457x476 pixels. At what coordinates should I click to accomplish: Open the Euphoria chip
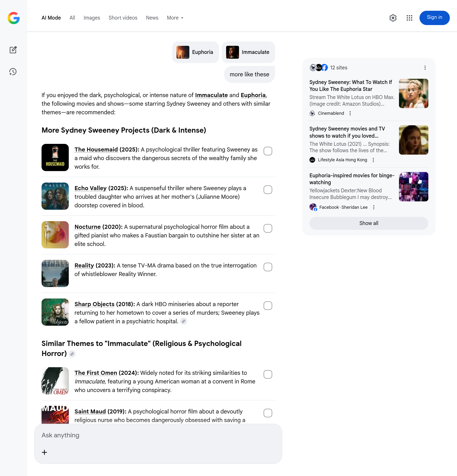pyautogui.click(x=195, y=52)
